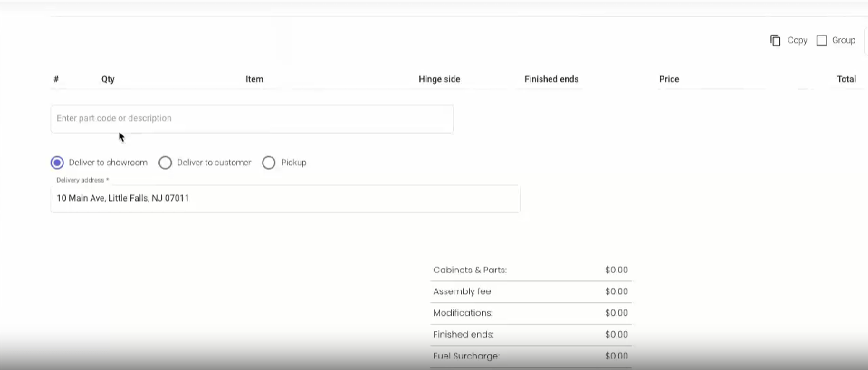Click the Copy icon

(775, 40)
